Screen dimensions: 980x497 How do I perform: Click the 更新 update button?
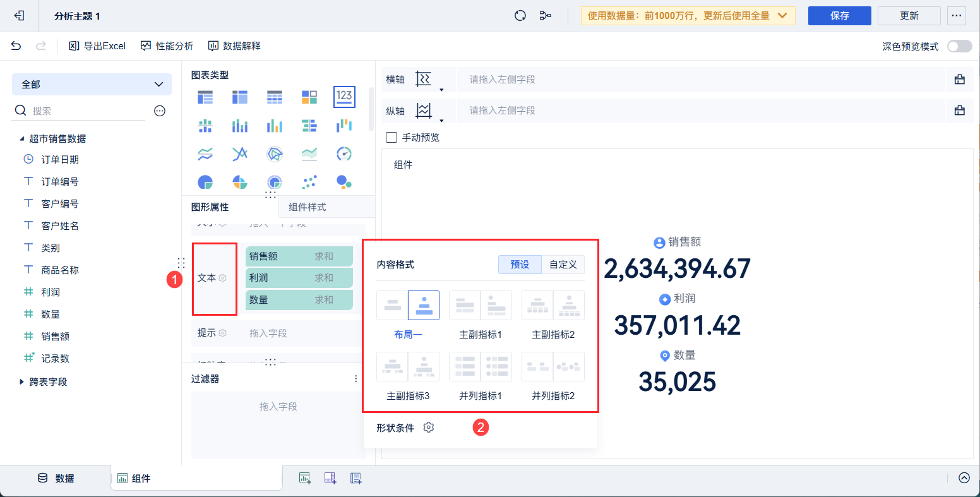click(x=909, y=16)
